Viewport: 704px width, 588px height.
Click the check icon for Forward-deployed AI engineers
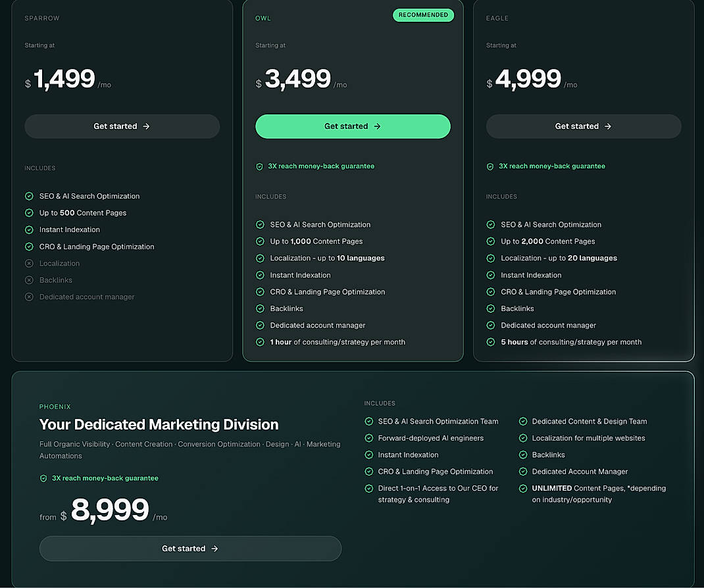(369, 438)
